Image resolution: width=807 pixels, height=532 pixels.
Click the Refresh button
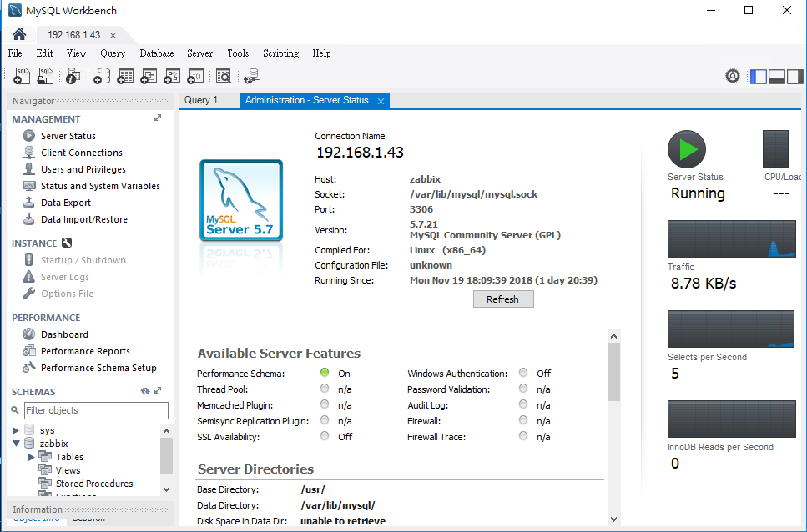503,299
